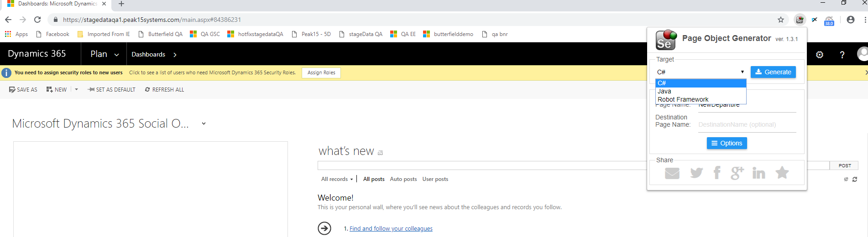Click the browser address bar
868x237 pixels.
(x=411, y=20)
